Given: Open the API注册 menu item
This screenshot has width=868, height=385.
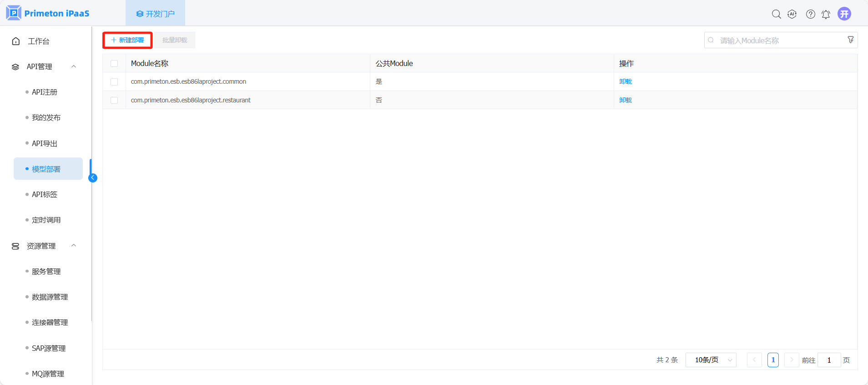Looking at the screenshot, I should click(45, 92).
